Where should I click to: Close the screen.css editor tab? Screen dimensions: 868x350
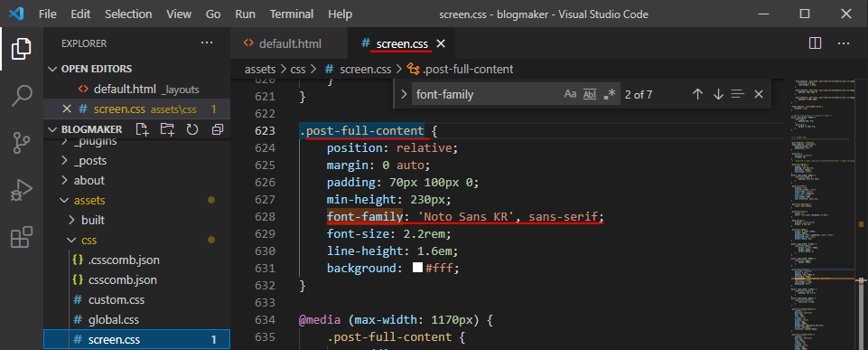441,43
